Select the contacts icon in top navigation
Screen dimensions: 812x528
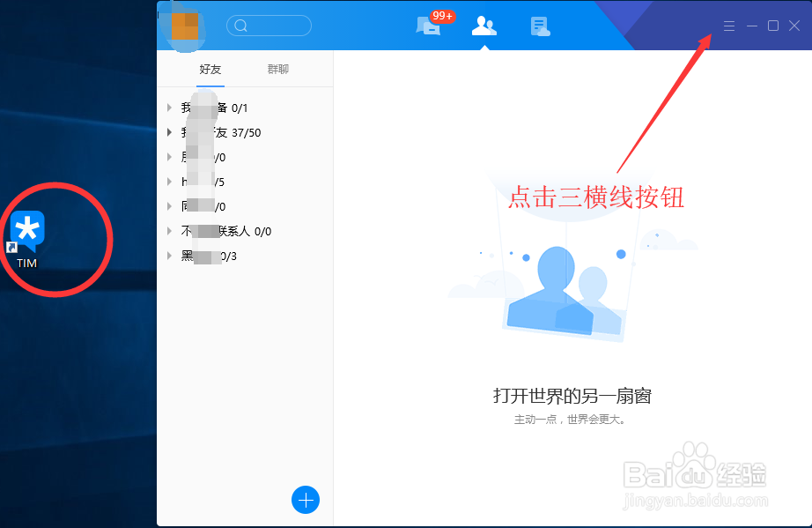[484, 26]
